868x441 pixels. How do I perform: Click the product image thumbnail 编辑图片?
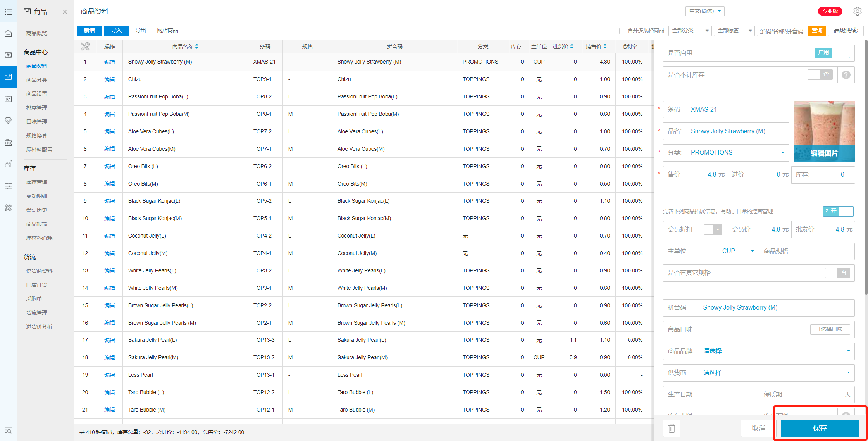(824, 131)
